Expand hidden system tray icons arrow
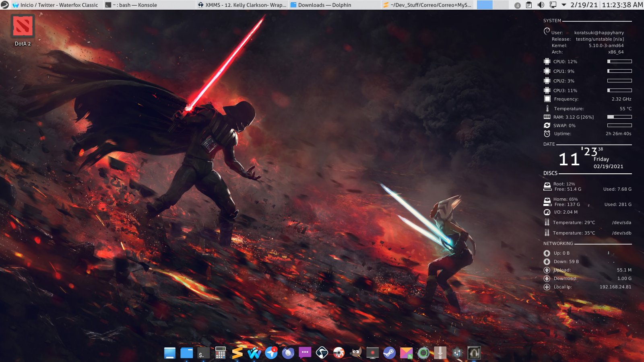Image resolution: width=644 pixels, height=362 pixels. coord(564,5)
